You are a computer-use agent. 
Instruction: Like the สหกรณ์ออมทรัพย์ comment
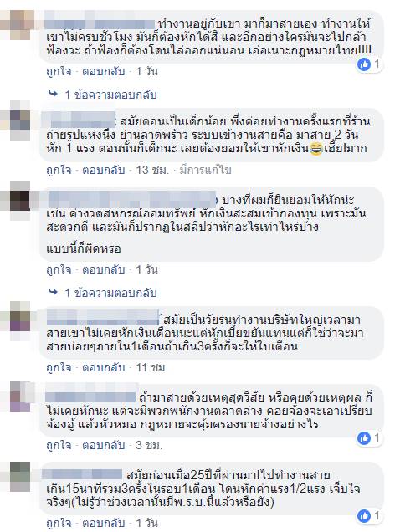pos(59,269)
